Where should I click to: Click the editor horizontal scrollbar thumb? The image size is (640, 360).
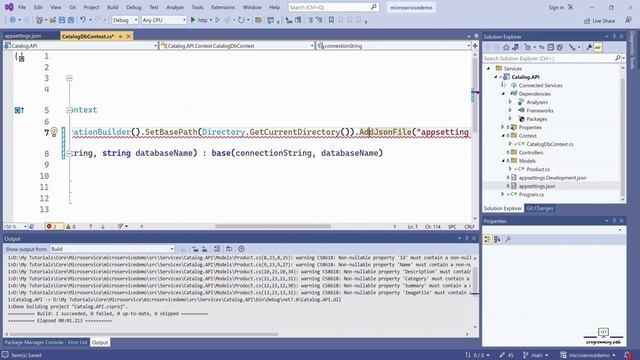(x=273, y=227)
